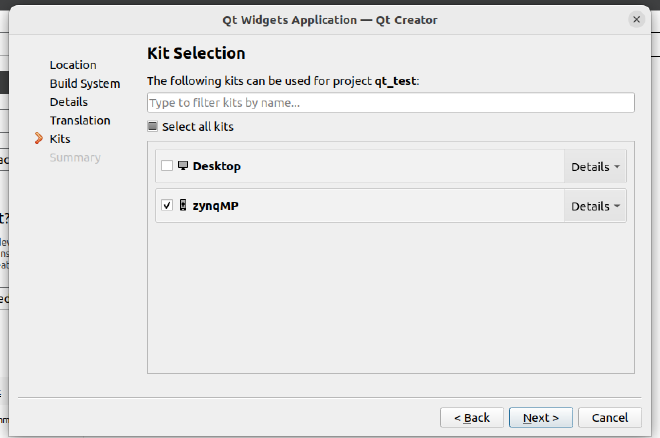Screen dimensions: 660x438
Task: Expand Details for the Desktop kit
Action: pyautogui.click(x=596, y=167)
